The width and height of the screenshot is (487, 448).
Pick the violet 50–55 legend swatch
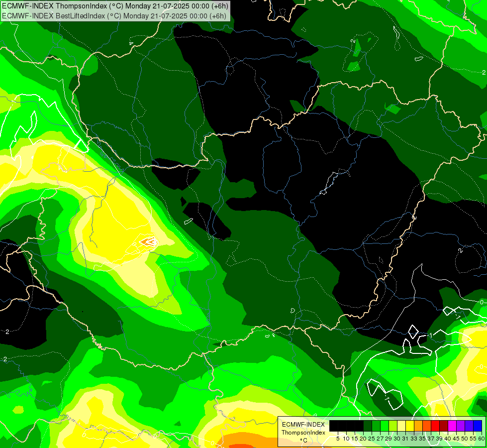(x=469, y=426)
